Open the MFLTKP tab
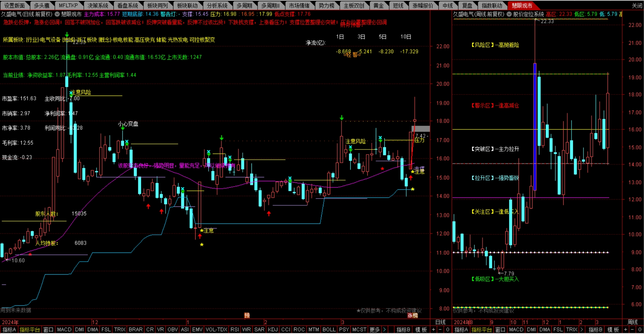This screenshot has height=334, width=644. [x=68, y=5]
